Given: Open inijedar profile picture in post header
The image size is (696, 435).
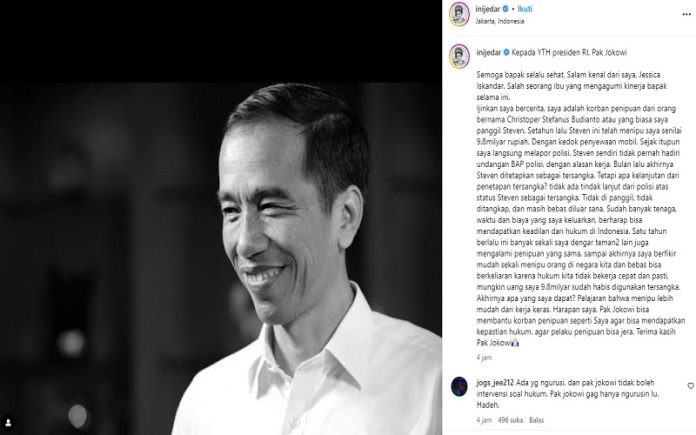Looking at the screenshot, I should [459, 14].
